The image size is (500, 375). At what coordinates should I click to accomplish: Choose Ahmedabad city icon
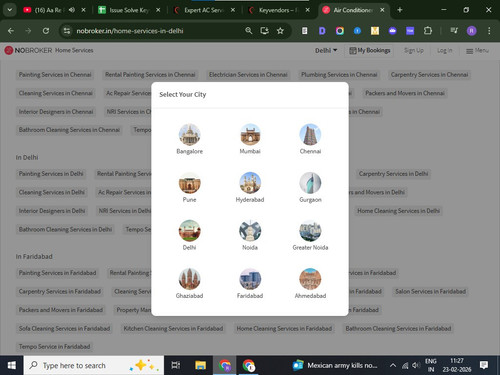310,279
